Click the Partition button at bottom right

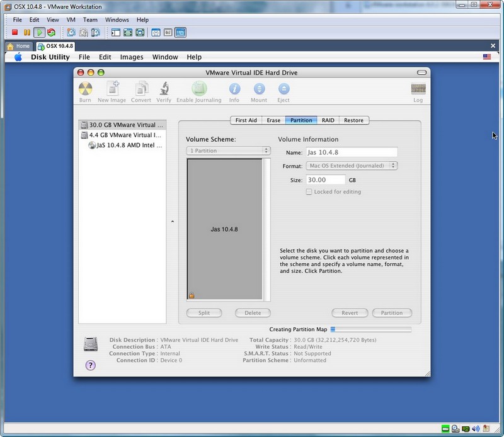pyautogui.click(x=392, y=313)
